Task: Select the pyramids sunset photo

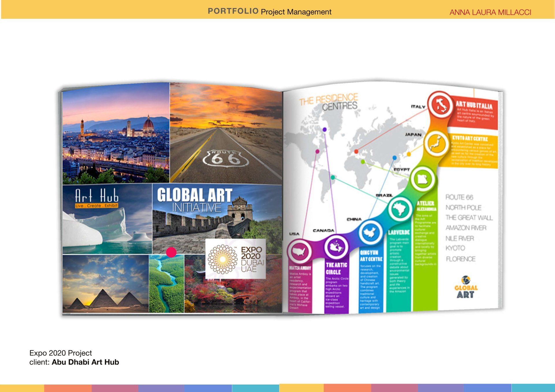Action: click(x=106, y=284)
